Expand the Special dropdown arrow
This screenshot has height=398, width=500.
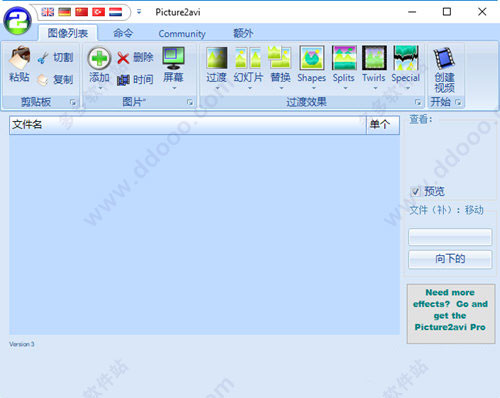pyautogui.click(x=408, y=88)
